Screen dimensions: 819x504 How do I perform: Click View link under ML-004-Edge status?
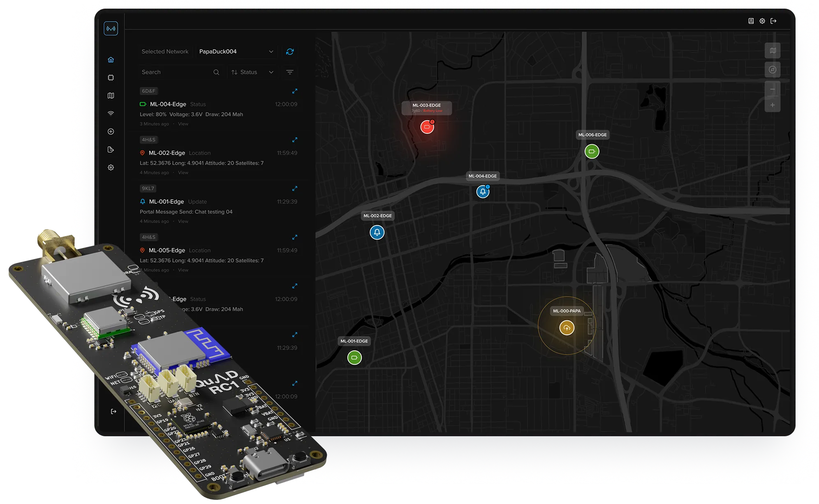pos(183,124)
